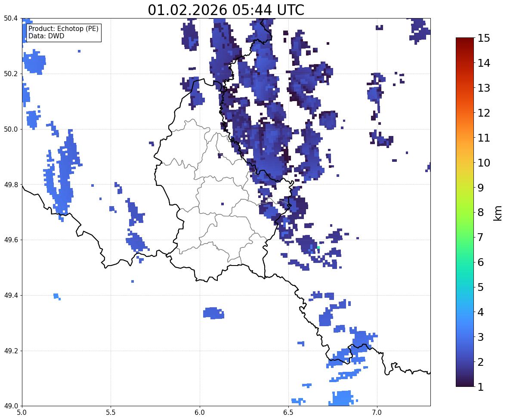Screen dimensions: 507x420
Task: Click colorbar tick label 13
Action: (x=484, y=88)
